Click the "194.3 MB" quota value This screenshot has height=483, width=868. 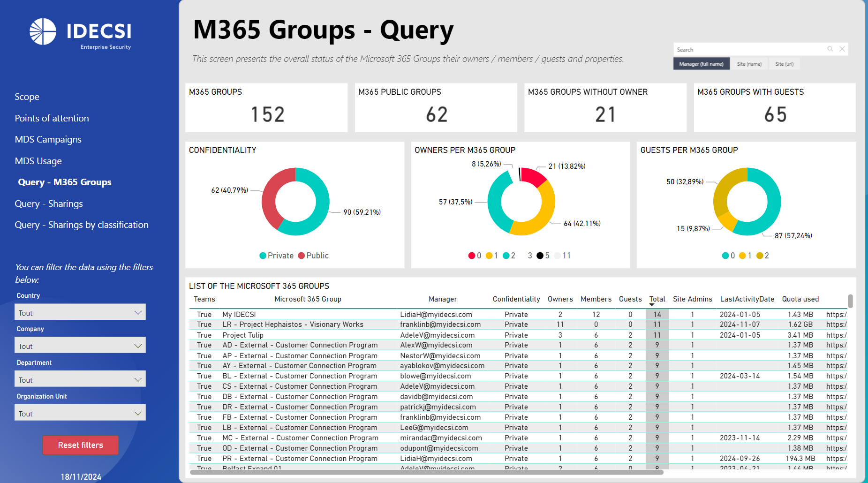tap(800, 459)
